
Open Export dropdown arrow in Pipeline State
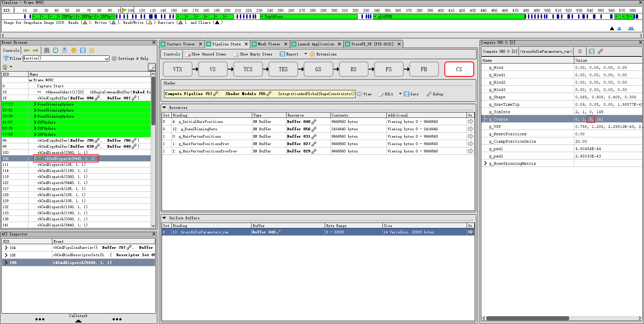306,54
